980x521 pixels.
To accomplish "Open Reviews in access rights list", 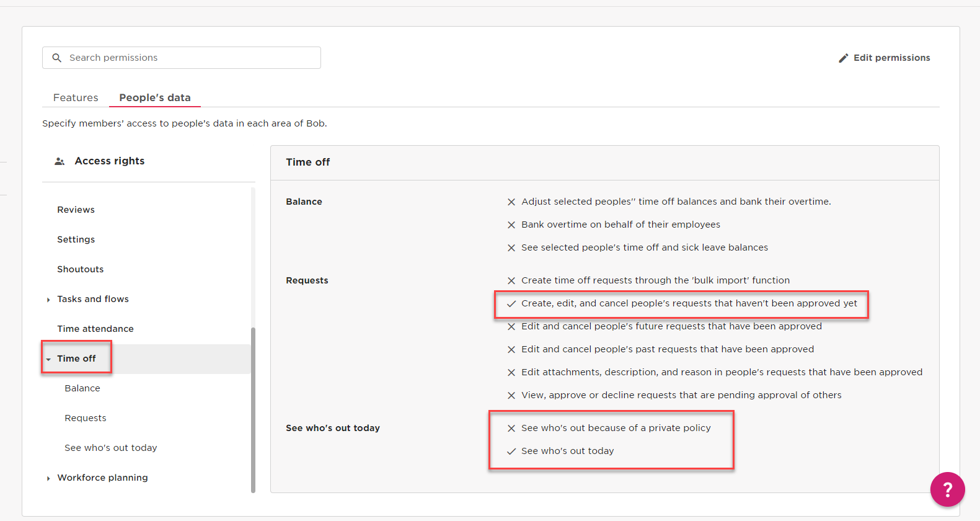I will [x=76, y=210].
